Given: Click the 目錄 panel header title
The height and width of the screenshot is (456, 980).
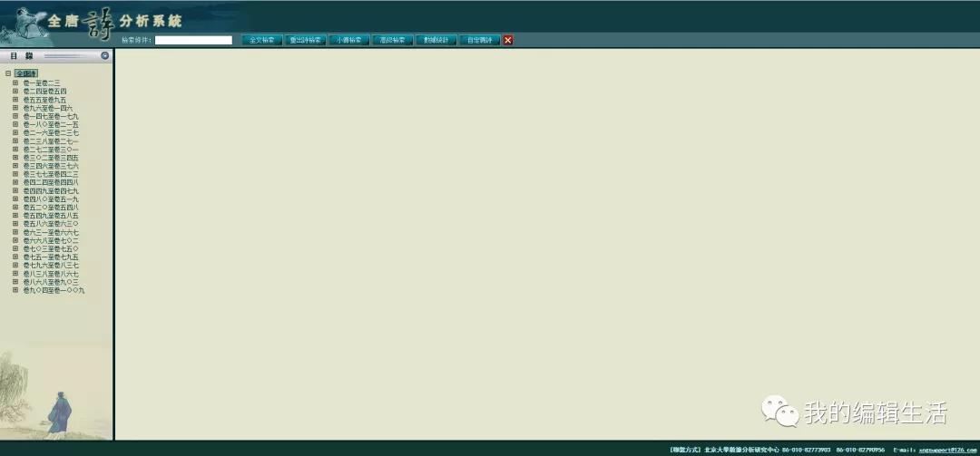Looking at the screenshot, I should click(x=22, y=55).
